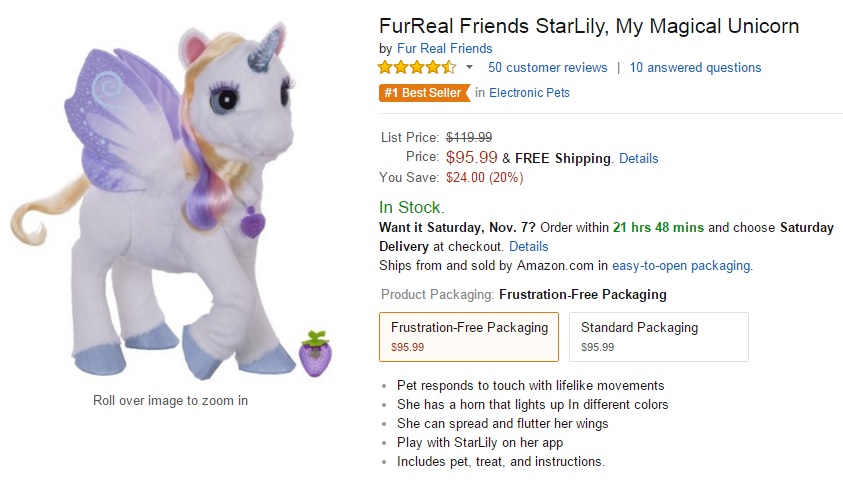Click the star rating icons
The width and height of the screenshot is (843, 488).
[417, 68]
